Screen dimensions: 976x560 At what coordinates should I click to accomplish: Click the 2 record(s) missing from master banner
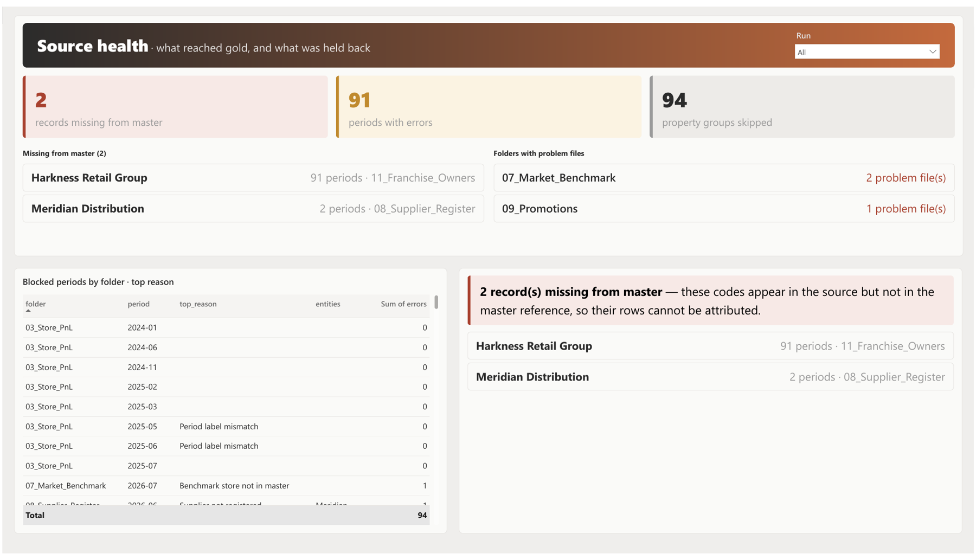pyautogui.click(x=710, y=301)
